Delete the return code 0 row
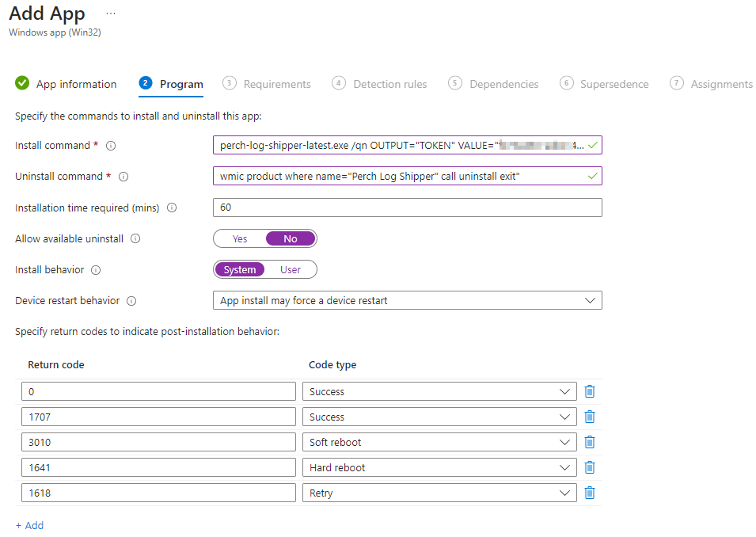Screen dimensions: 756x537 coord(589,391)
